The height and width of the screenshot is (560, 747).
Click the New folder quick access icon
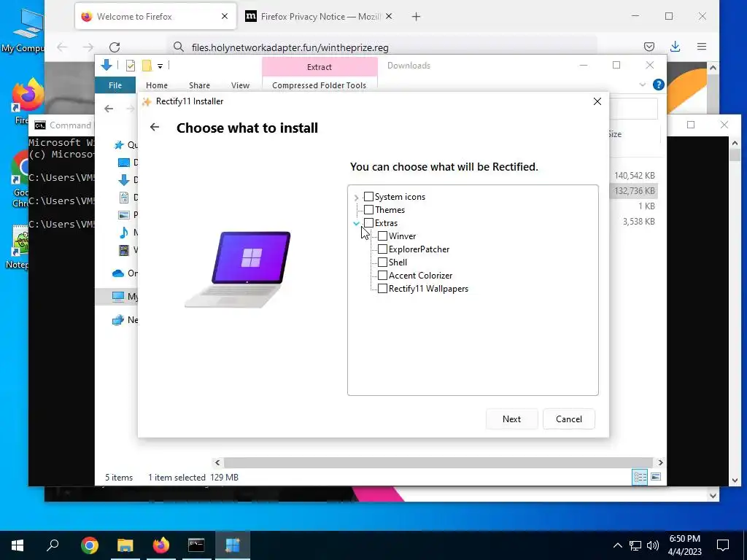pyautogui.click(x=147, y=66)
